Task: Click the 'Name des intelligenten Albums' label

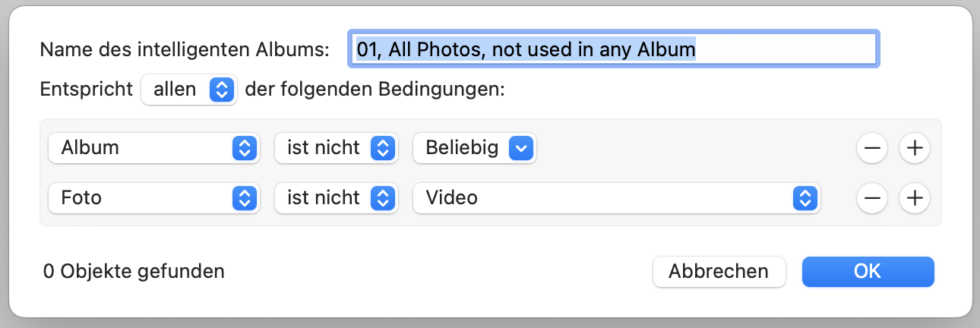Action: pyautogui.click(x=184, y=50)
